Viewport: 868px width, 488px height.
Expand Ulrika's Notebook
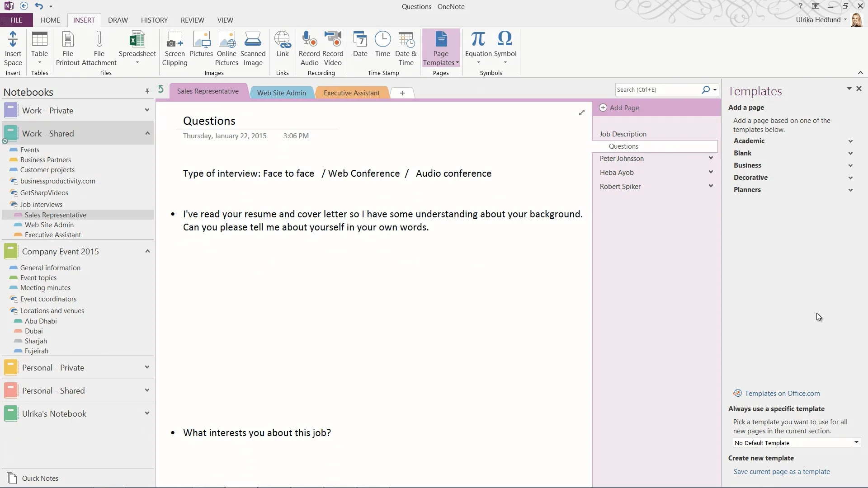(x=147, y=413)
